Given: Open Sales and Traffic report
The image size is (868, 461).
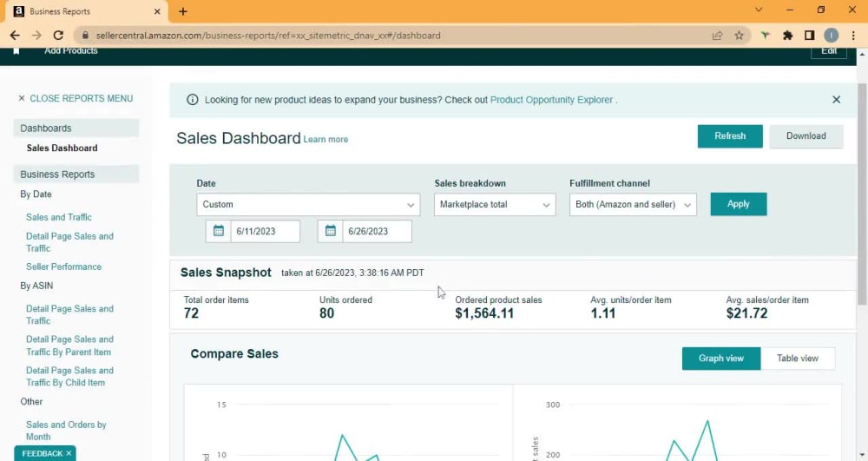Looking at the screenshot, I should tap(59, 217).
